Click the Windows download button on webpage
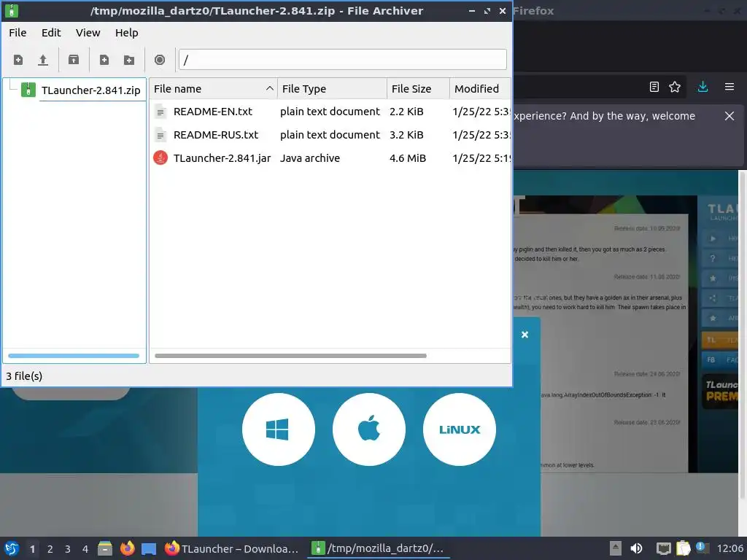 coord(278,429)
